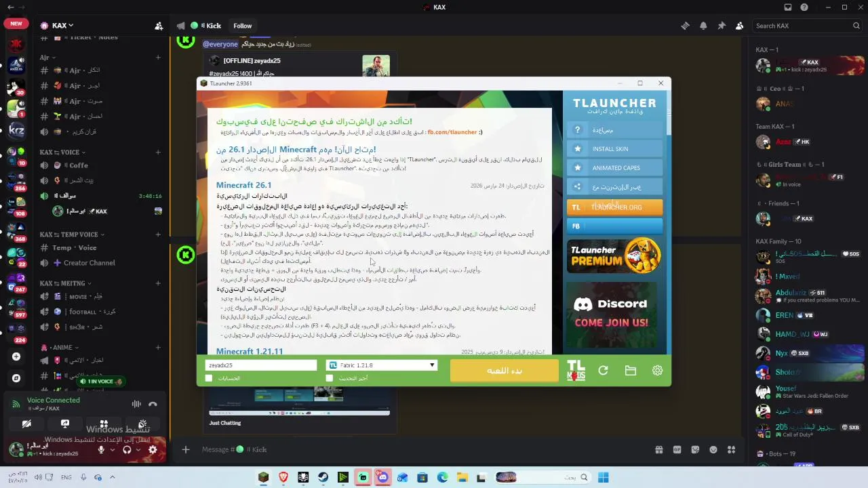Show pinned messages
This screenshot has height=488, width=868.
(x=722, y=26)
